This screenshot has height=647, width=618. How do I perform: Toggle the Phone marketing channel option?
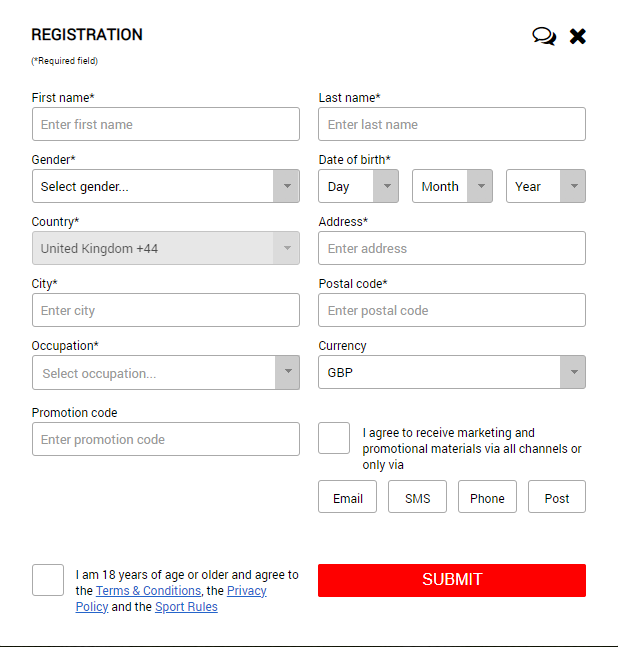point(487,496)
